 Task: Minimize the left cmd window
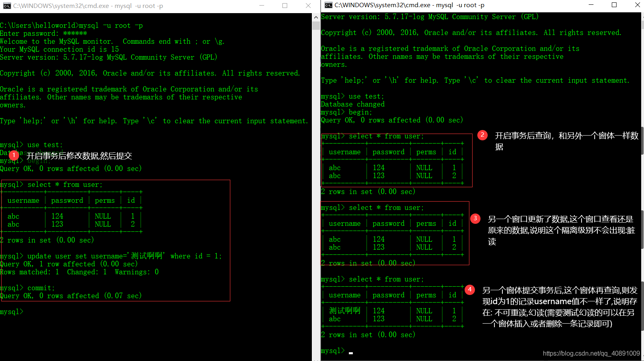click(262, 6)
